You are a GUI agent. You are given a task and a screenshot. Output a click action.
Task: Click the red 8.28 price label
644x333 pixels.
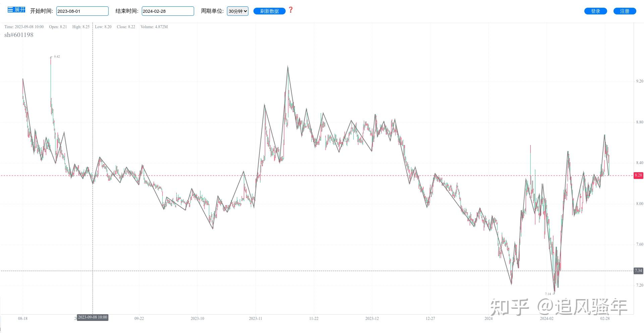(x=638, y=175)
